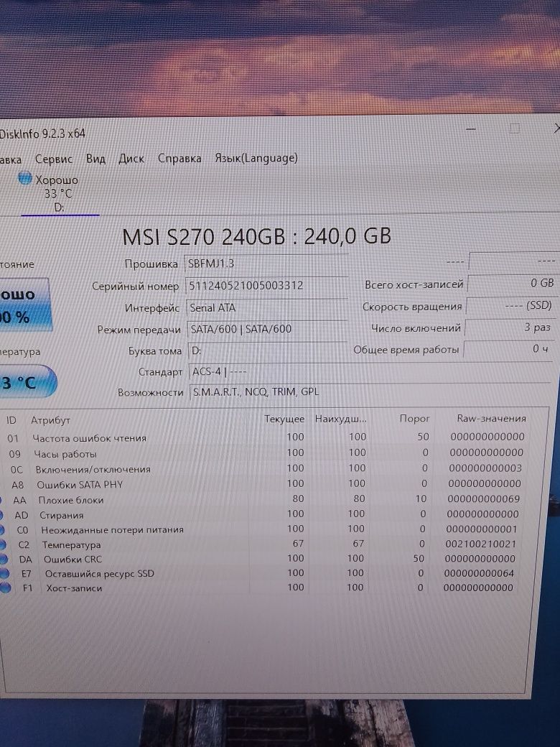Click the blue status dot of row F1
The width and height of the screenshot is (560, 747).
[x=5, y=588]
